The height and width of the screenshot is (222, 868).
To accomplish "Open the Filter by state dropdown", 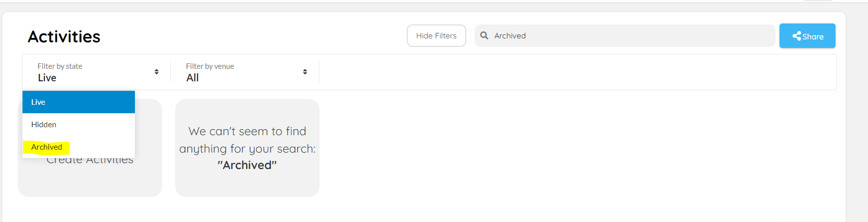I will pyautogui.click(x=96, y=72).
